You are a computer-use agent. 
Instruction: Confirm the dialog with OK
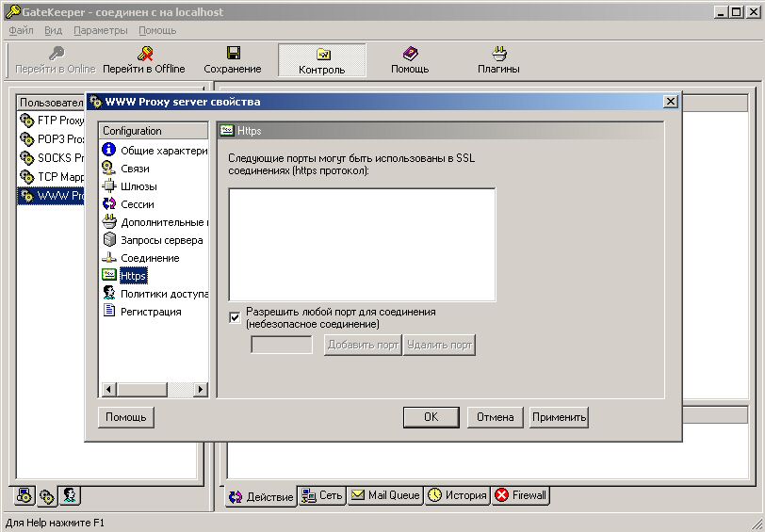click(x=431, y=417)
